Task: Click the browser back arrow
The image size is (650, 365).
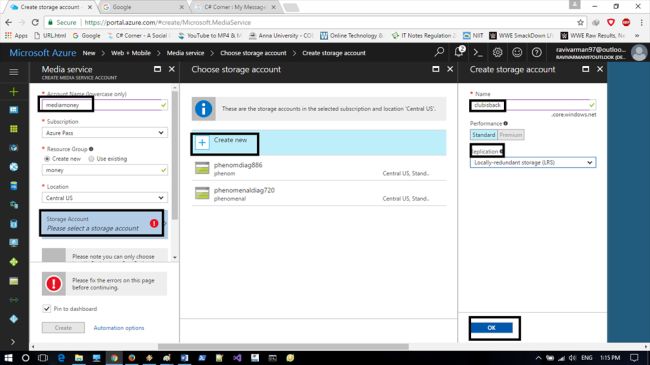Action: click(9, 22)
